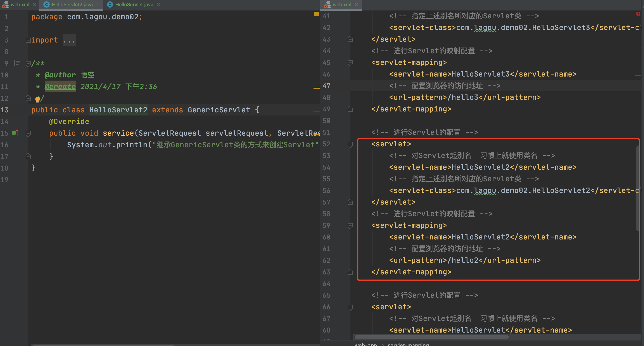Fold servlet-mapping end tag at line 49
The height and width of the screenshot is (346, 644).
click(350, 109)
